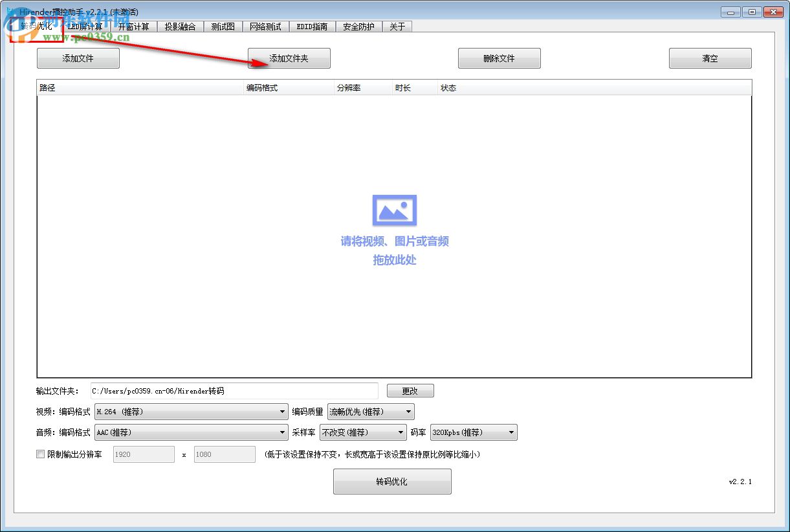The height and width of the screenshot is (532, 790).
Task: Click the 清空 button to clear list
Action: coord(710,58)
